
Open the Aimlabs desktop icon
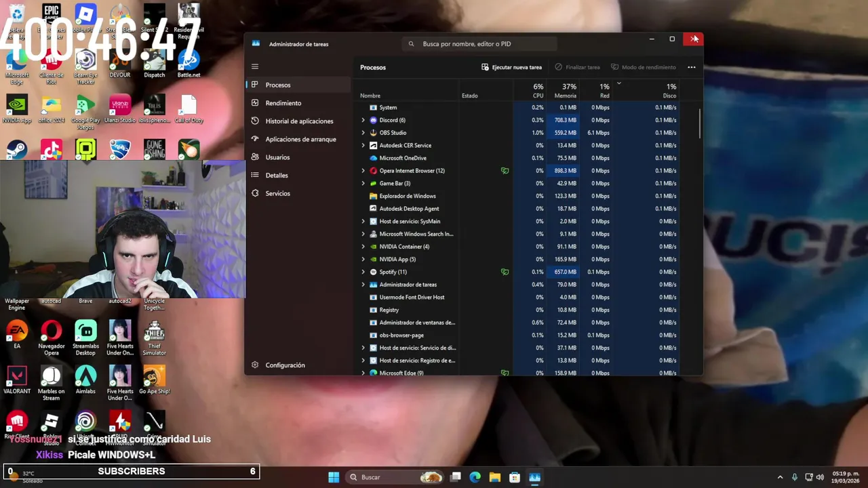(x=85, y=380)
